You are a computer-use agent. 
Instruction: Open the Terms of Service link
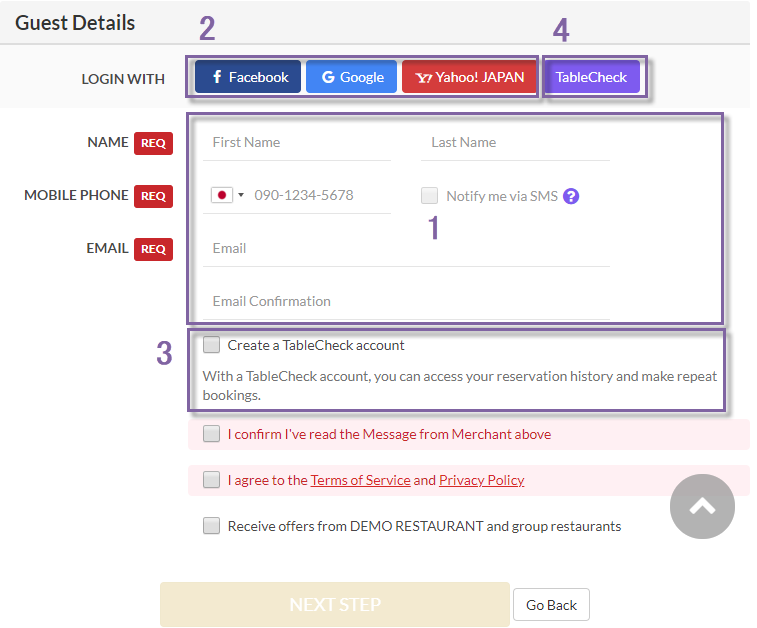[360, 480]
